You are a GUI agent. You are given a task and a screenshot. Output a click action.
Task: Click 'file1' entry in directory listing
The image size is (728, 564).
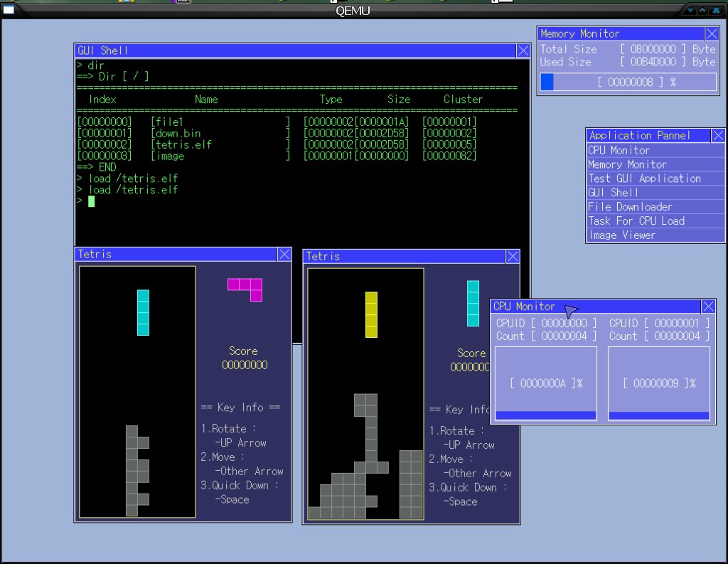(169, 122)
